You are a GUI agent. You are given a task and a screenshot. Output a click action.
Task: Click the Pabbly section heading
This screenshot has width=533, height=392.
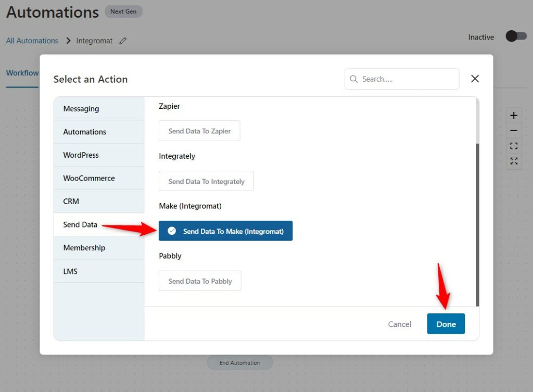coord(170,256)
